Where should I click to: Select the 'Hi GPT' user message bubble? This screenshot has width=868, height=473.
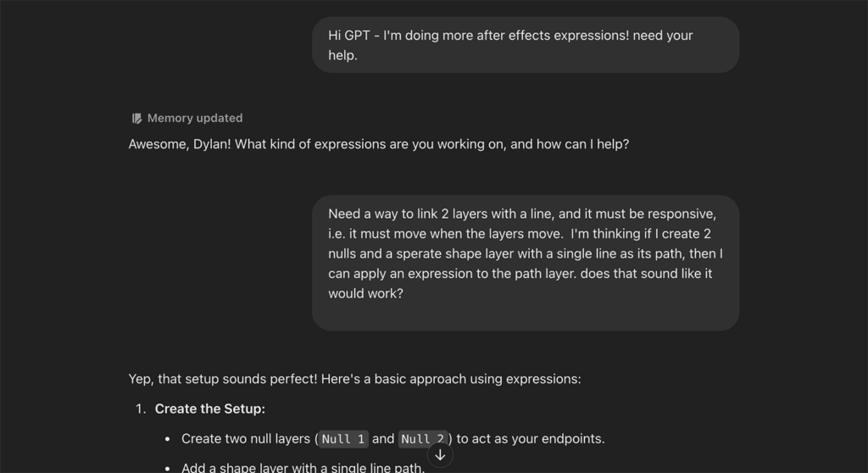(x=526, y=45)
